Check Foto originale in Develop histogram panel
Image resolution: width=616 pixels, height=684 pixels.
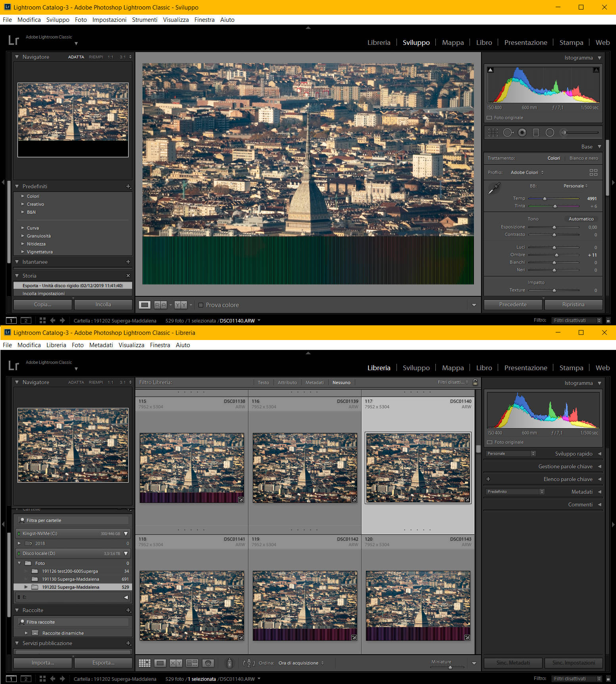coord(489,118)
